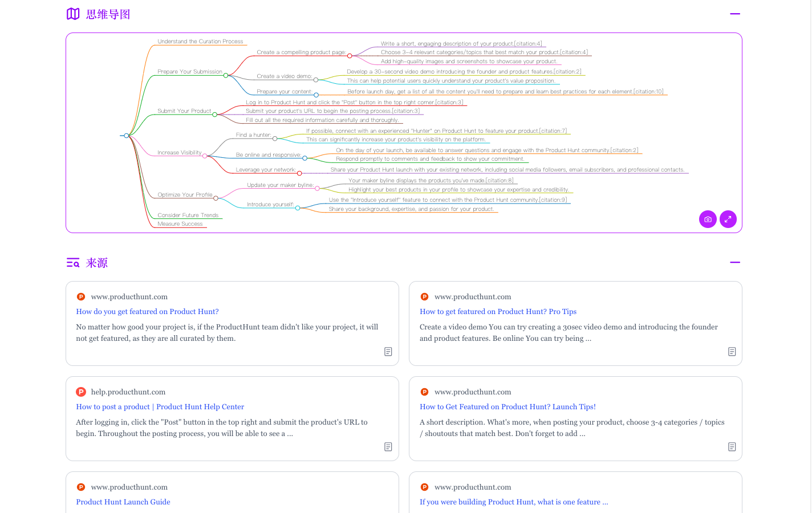Collapse the 'Create a video demo' node toggle
812x513 pixels.
pyautogui.click(x=316, y=80)
